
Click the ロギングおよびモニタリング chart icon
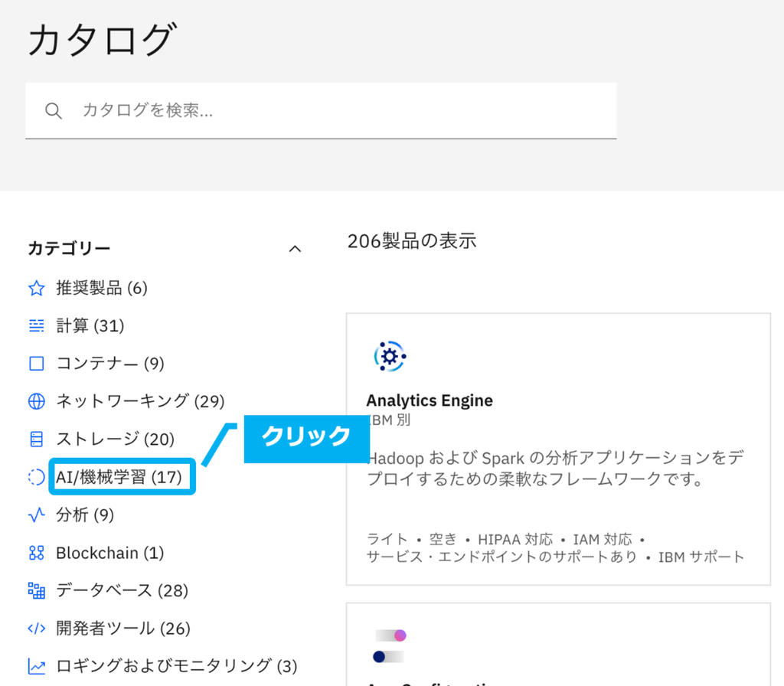pos(36,665)
